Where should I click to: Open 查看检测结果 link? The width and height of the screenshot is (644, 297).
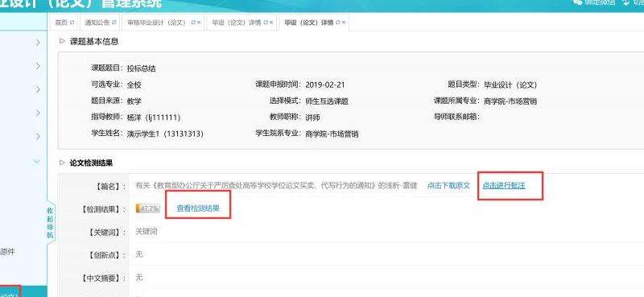tap(198, 208)
